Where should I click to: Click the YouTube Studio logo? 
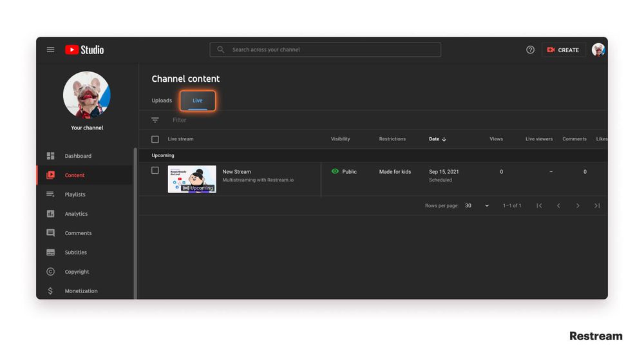(x=84, y=50)
